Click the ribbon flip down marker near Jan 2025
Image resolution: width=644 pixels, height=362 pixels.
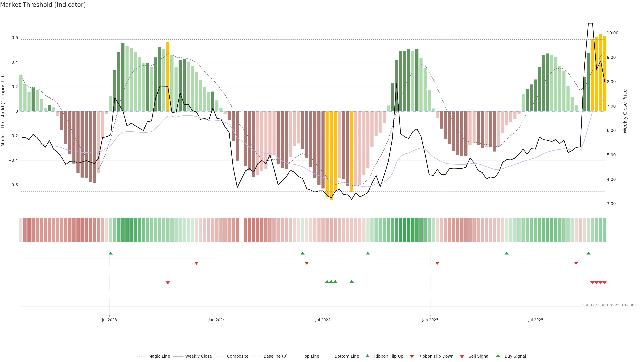coord(437,263)
